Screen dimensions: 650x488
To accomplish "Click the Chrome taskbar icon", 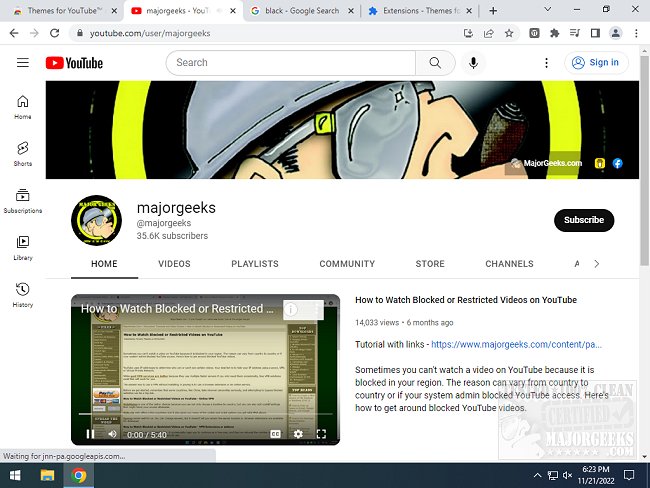I will pyautogui.click(x=79, y=475).
